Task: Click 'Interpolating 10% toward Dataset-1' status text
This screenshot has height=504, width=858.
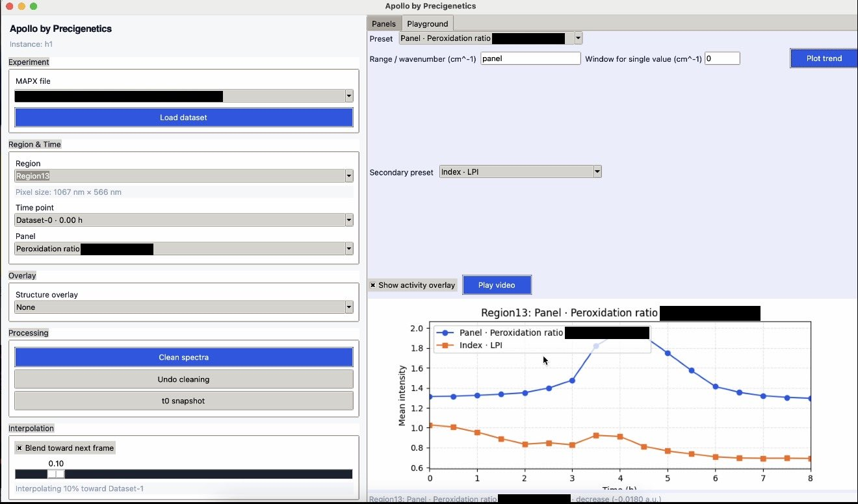Action: point(78,488)
